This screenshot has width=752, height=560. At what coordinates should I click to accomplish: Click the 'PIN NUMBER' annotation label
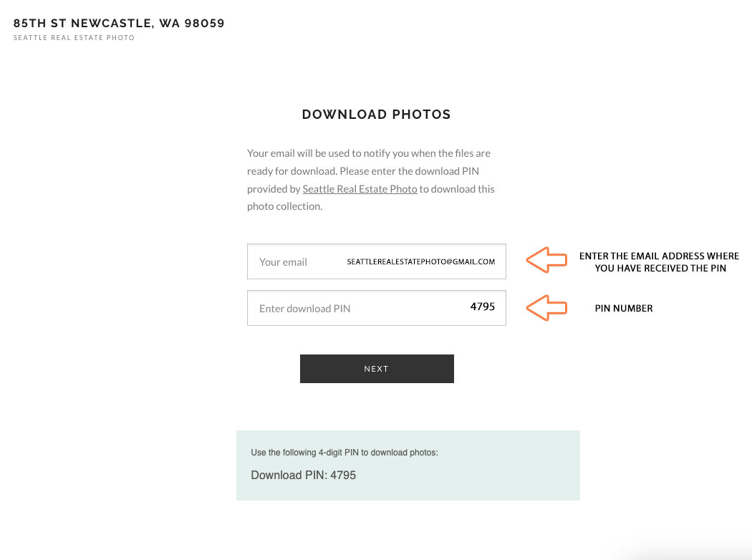click(x=624, y=309)
